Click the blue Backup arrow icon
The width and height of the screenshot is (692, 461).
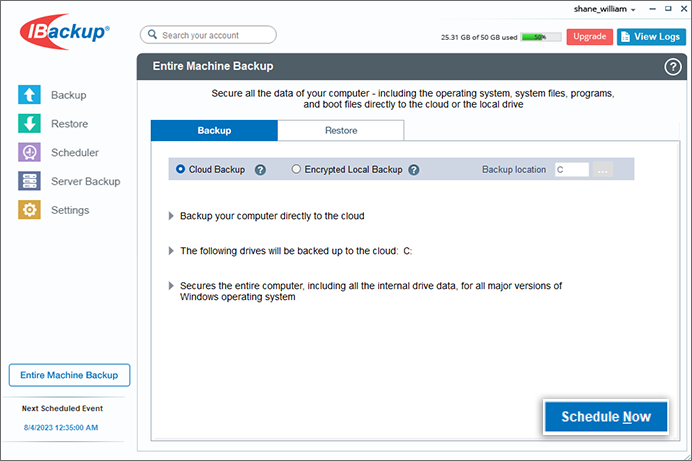tap(29, 95)
